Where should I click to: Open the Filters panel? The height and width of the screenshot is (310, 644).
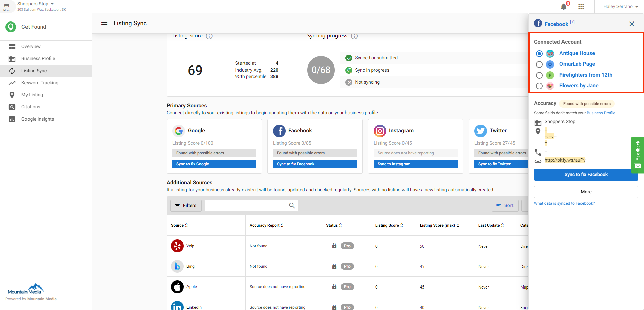(x=186, y=205)
